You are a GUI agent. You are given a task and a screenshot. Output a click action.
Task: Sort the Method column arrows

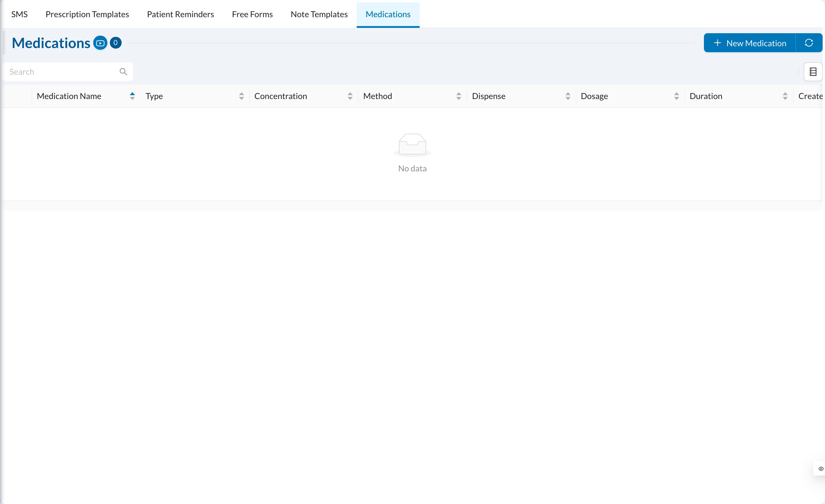459,96
